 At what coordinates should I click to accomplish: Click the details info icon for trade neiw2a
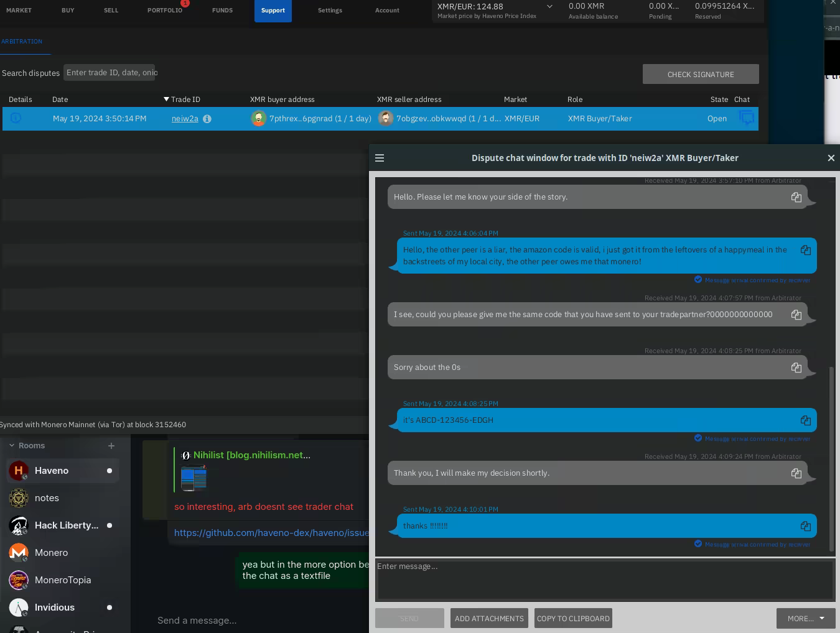point(16,118)
